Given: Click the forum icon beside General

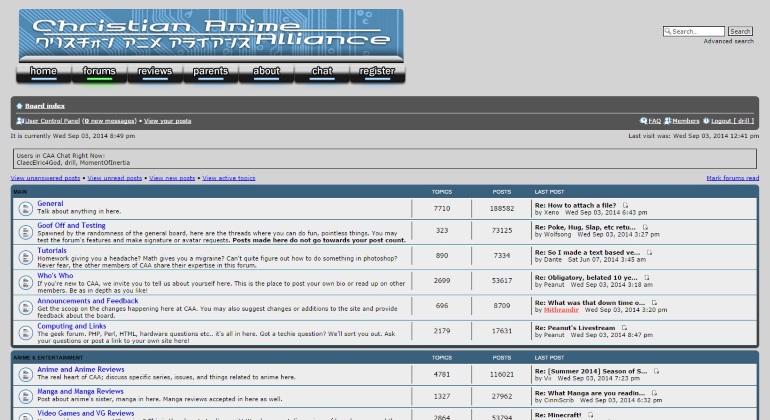Looking at the screenshot, I should coord(26,209).
